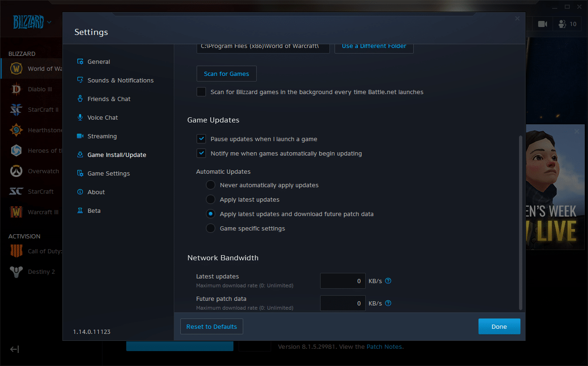This screenshot has width=588, height=366.
Task: Click the Game Install/Update download icon
Action: [x=80, y=155]
